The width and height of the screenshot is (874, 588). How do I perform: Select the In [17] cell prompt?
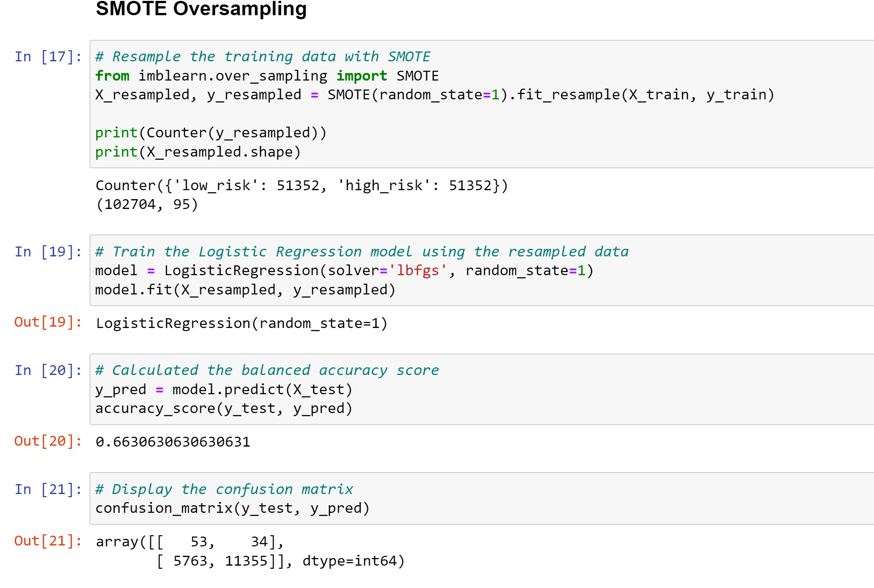(x=48, y=57)
